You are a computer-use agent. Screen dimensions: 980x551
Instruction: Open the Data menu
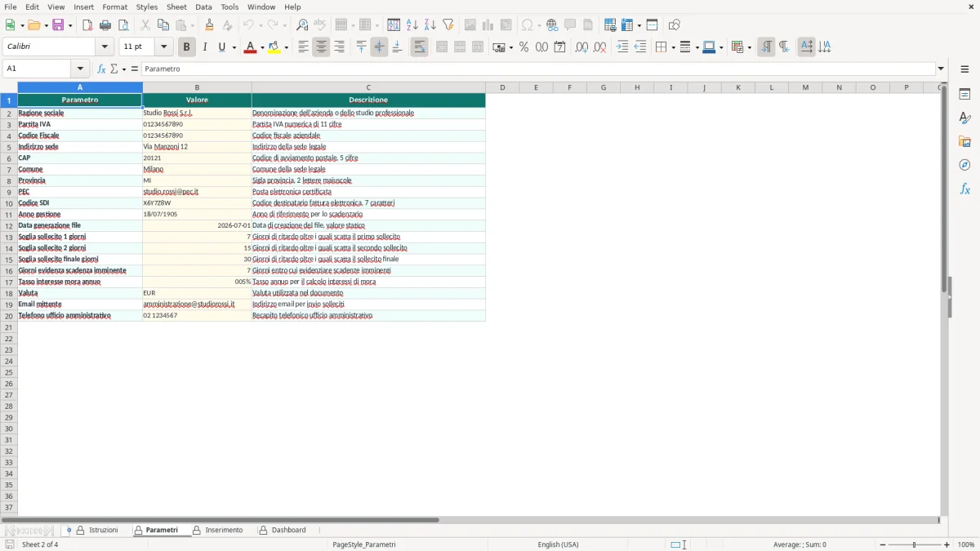(x=203, y=7)
